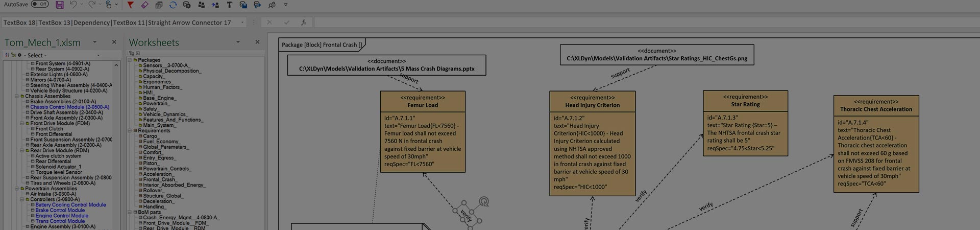
Task: Click the pink eraser icon
Action: click(x=144, y=5)
